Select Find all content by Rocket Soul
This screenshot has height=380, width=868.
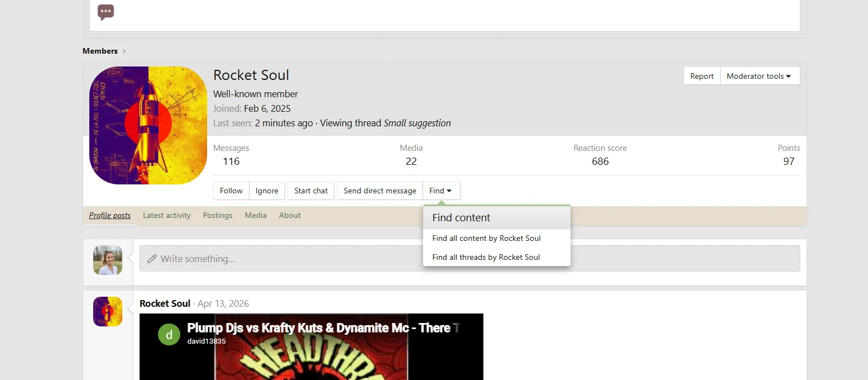pos(497,238)
